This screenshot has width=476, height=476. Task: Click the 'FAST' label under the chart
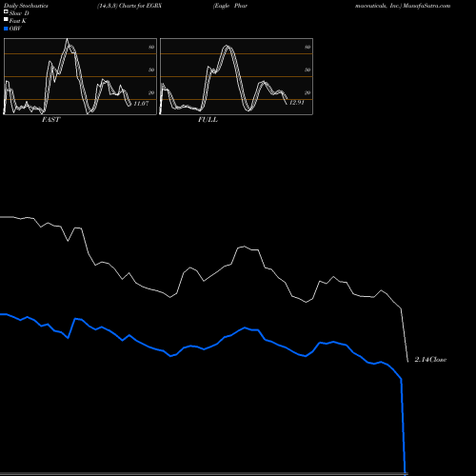(x=50, y=120)
